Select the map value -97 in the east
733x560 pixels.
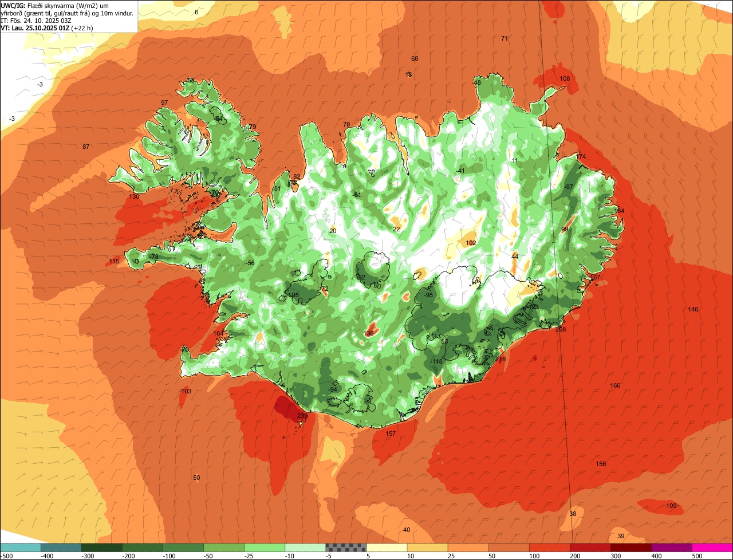point(568,187)
